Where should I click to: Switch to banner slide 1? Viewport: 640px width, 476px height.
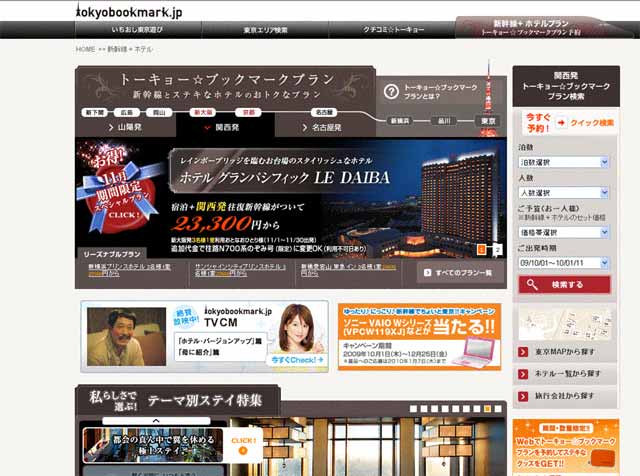pos(482,249)
